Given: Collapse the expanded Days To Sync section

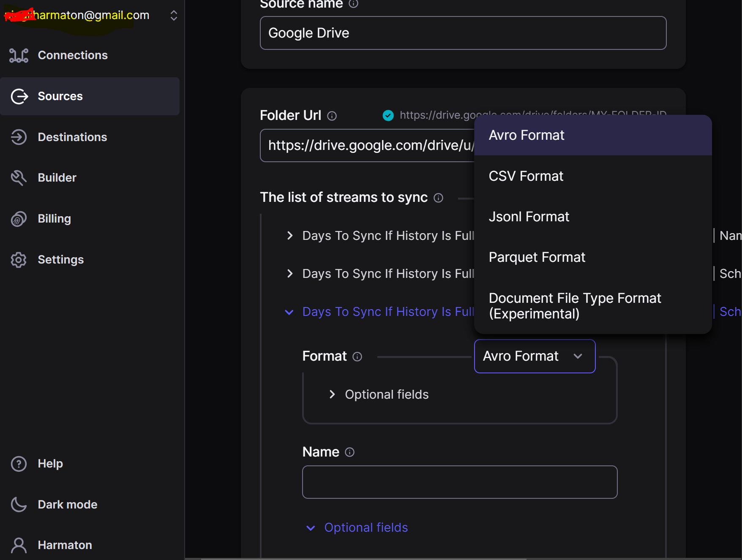Looking at the screenshot, I should pyautogui.click(x=289, y=312).
